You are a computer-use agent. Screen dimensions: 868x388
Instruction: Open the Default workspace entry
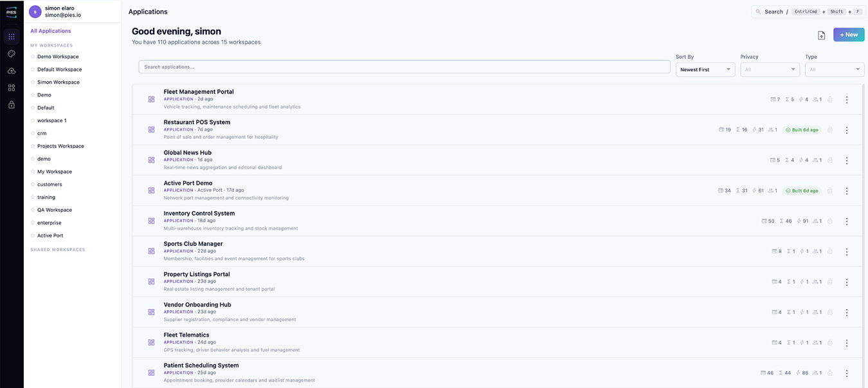pyautogui.click(x=46, y=107)
